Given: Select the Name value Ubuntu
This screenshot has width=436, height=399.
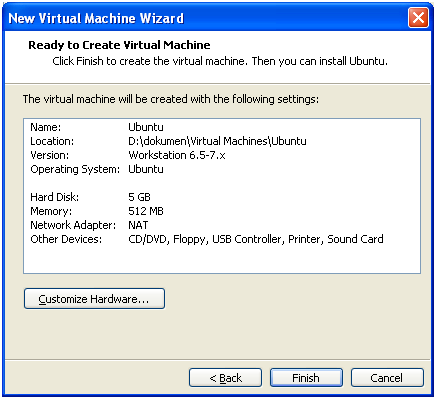Looking at the screenshot, I should 146,127.
